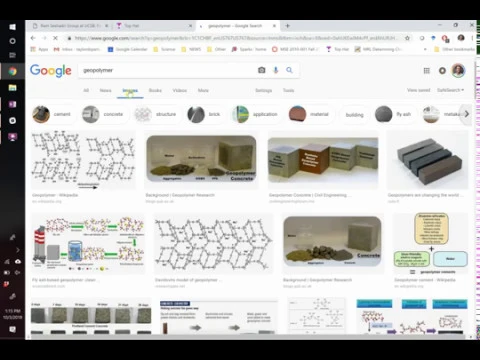Screen dimensions: 480x360
Task: Open the Science bookmarks folder
Action: tap(164, 49)
